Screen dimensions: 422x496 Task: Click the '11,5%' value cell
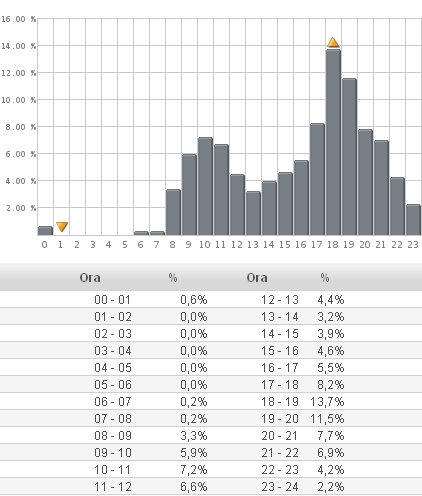tap(327, 419)
